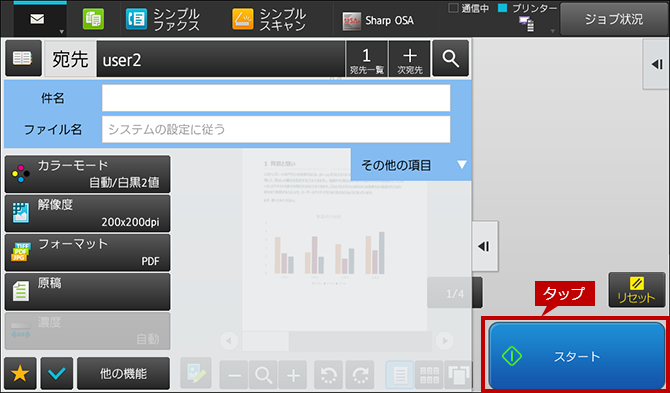Expand the printer status dropdown
The width and height of the screenshot is (670, 393).
click(552, 32)
